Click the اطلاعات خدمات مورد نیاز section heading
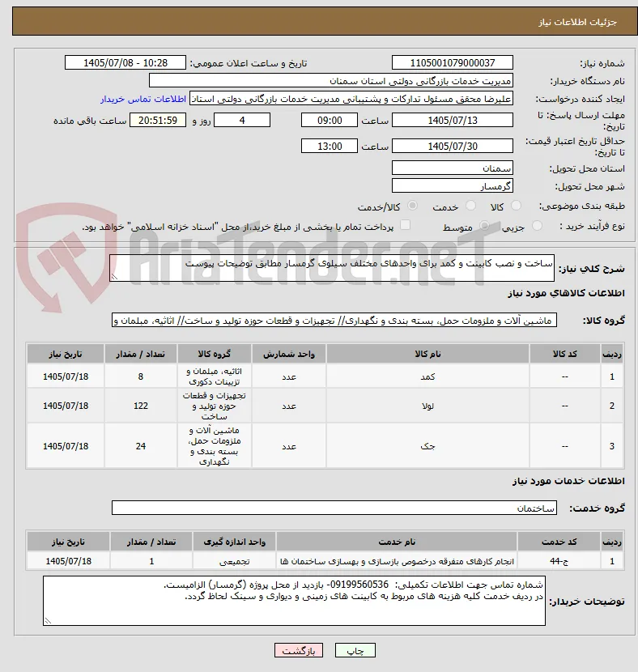638x672 pixels. coord(568,481)
